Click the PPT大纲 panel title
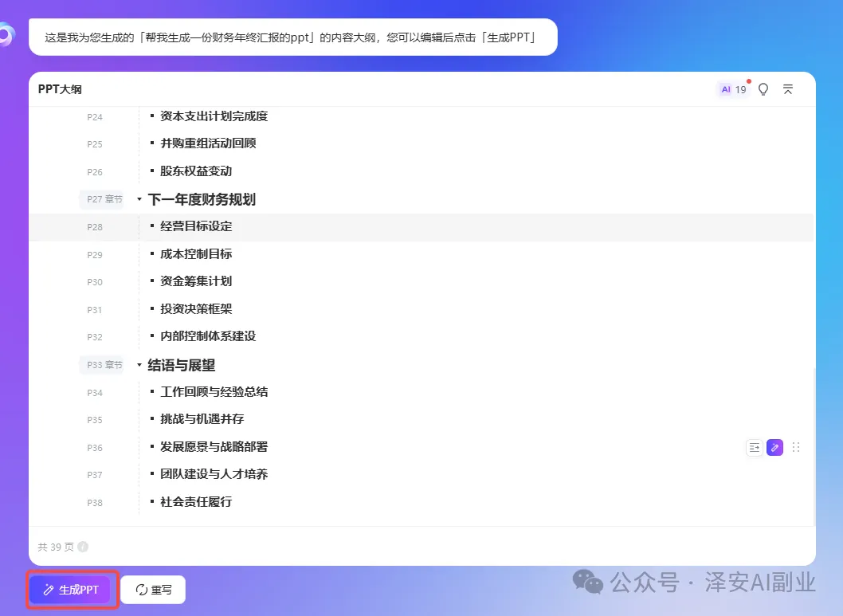Viewport: 843px width, 616px height. pos(60,89)
